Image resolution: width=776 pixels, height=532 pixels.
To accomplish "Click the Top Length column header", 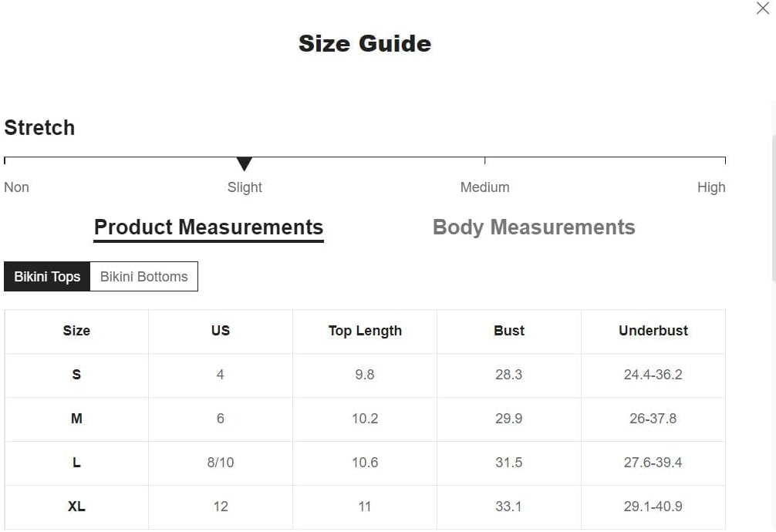I will pos(365,331).
